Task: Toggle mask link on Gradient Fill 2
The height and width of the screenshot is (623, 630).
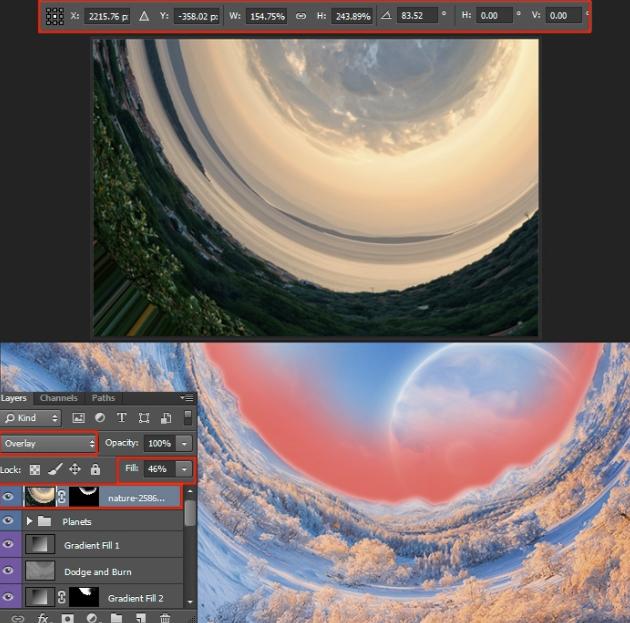Action: pyautogui.click(x=62, y=597)
